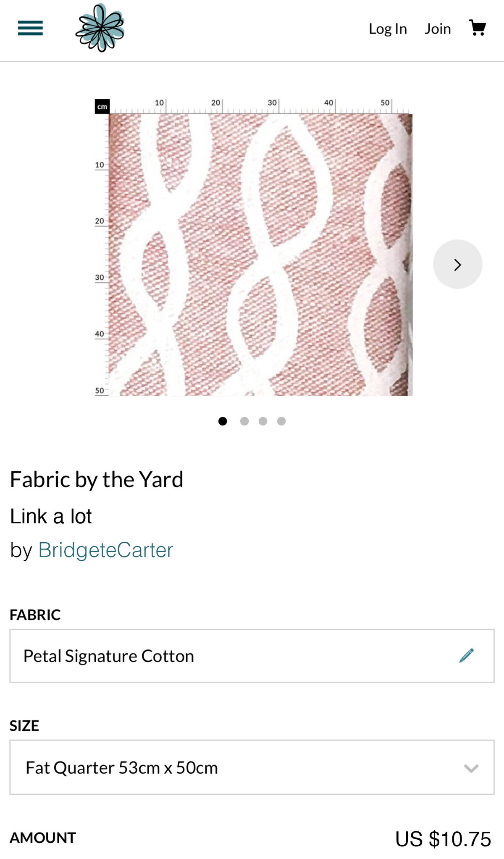Click the pencil icon to edit fabric
504x859 pixels.
466,655
